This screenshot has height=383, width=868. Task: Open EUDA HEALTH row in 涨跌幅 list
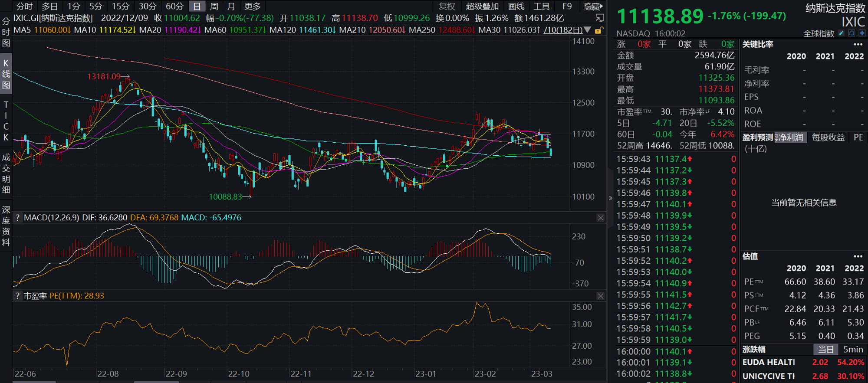(803, 362)
